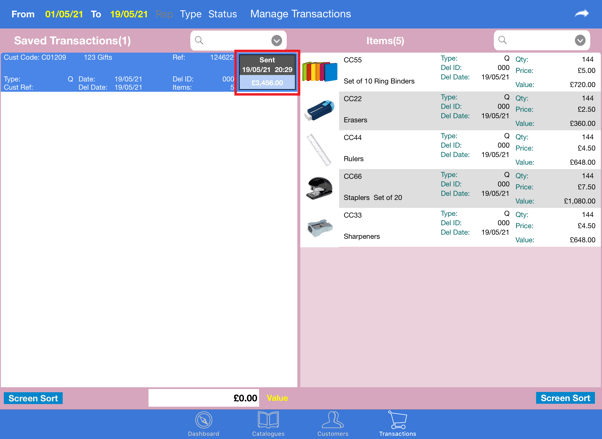The width and height of the screenshot is (602, 439).
Task: Expand the Saved Transactions search dropdown
Action: (277, 41)
